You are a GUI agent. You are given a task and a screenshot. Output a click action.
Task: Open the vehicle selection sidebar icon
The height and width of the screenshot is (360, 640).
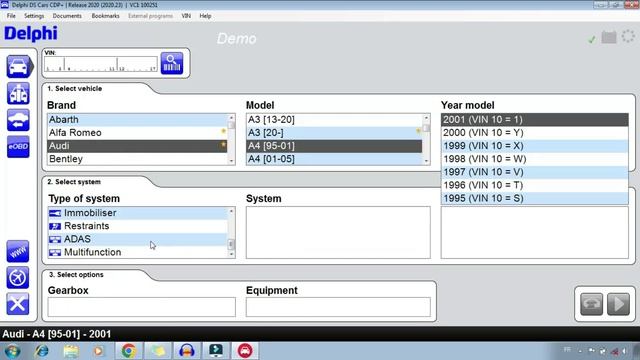pyautogui.click(x=19, y=67)
